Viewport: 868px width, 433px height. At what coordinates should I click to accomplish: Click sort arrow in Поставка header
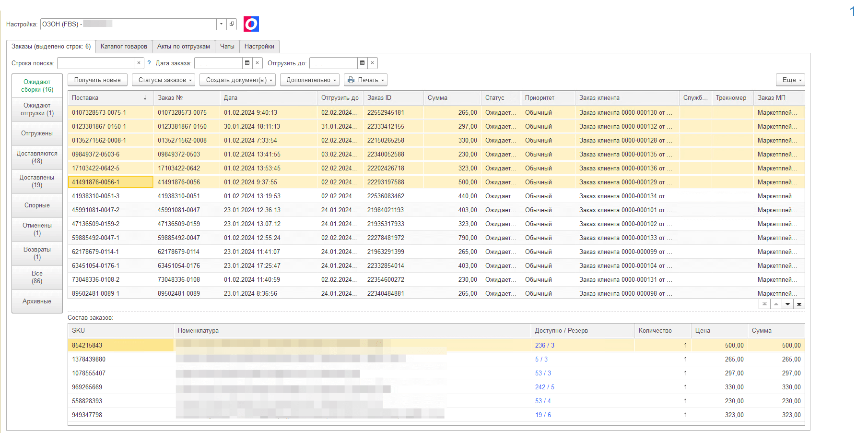click(x=145, y=98)
